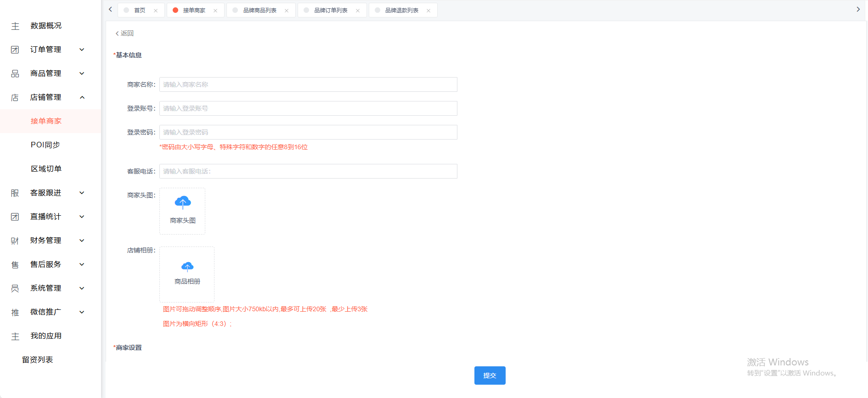Focus the 商家名称 input field
The image size is (868, 398).
pos(308,84)
